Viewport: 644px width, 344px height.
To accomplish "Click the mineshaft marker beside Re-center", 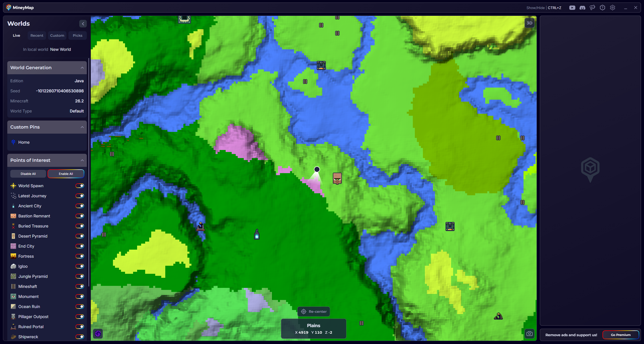I will coord(361,323).
